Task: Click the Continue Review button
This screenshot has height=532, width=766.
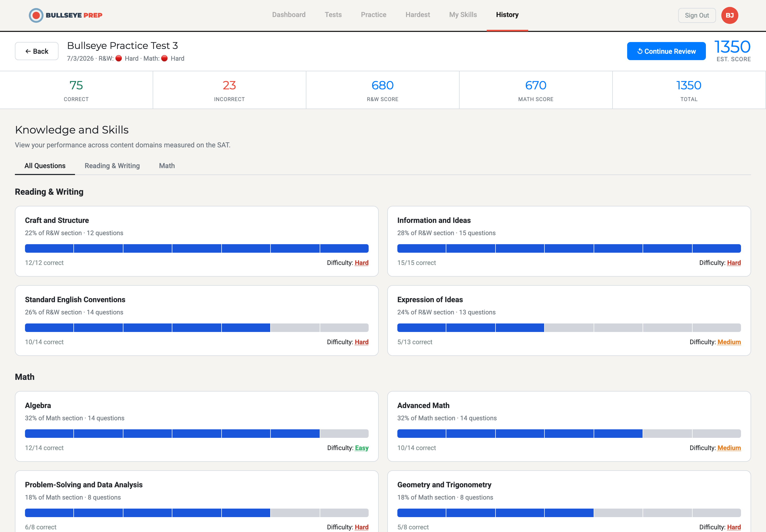Action: pos(666,51)
